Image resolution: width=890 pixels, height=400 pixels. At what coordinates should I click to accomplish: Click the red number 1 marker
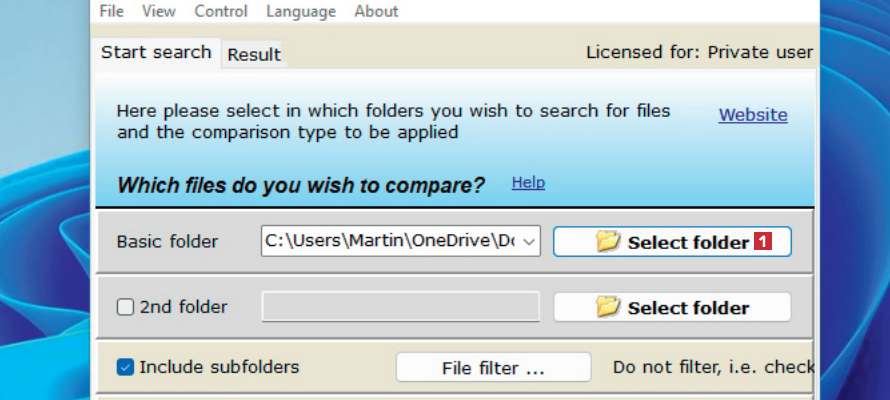[763, 242]
